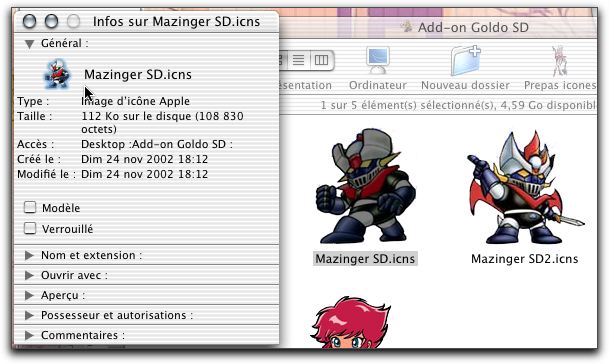609x364 pixels.
Task: Expand the Nom et extension section
Action: 29,255
